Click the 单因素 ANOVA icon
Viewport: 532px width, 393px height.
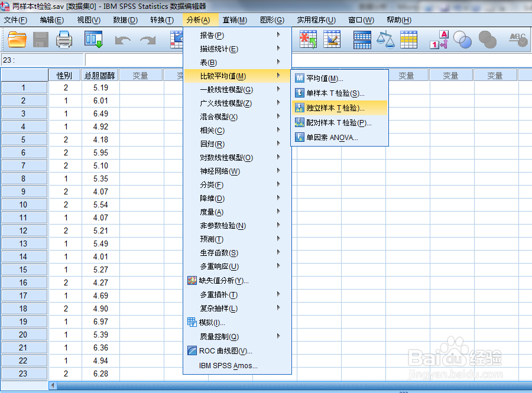point(300,137)
